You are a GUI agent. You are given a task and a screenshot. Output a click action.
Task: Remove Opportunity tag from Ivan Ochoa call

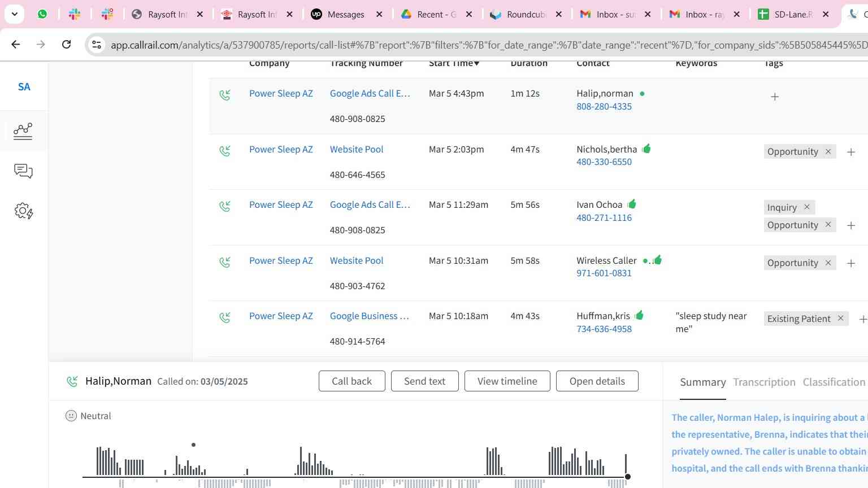(828, 225)
